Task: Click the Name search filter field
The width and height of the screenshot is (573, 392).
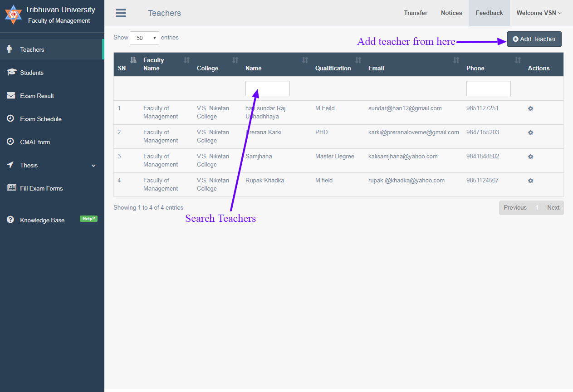Action: (x=267, y=88)
